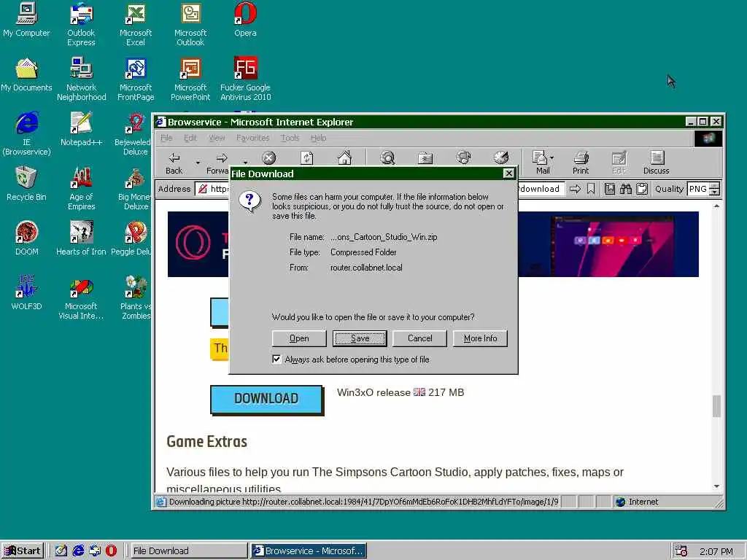The width and height of the screenshot is (747, 560).
Task: Select the Hearts of Iron desktop icon
Action: pyautogui.click(x=81, y=238)
